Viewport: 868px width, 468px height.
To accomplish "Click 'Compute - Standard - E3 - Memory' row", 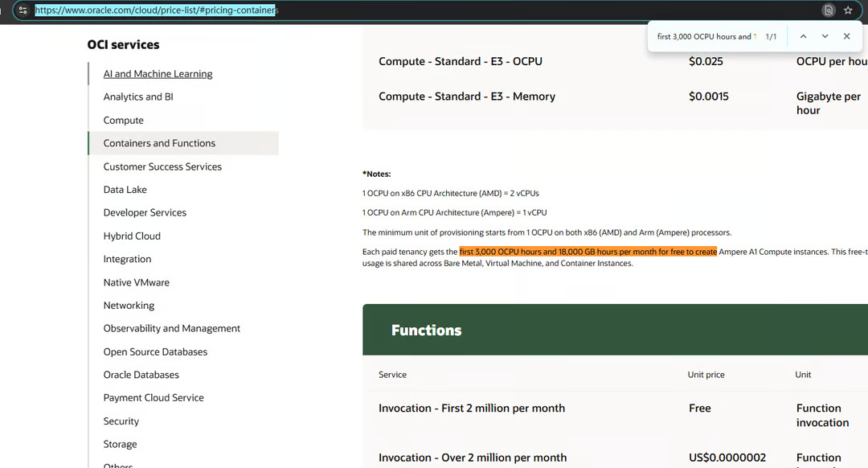I will [467, 96].
